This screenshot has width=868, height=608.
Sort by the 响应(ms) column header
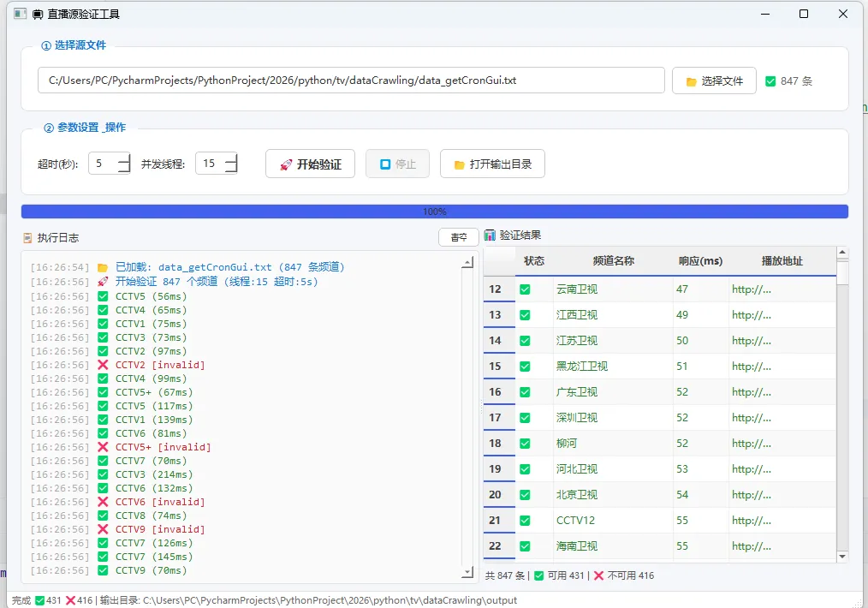click(700, 261)
